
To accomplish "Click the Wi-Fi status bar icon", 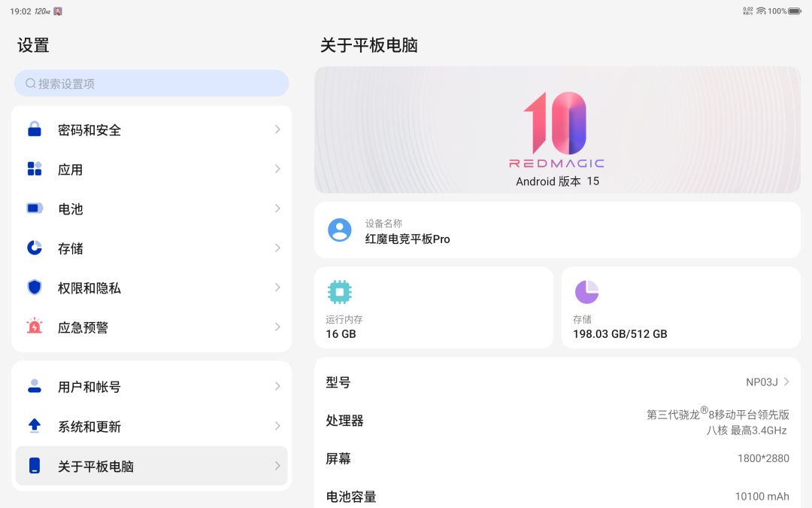I will [761, 11].
